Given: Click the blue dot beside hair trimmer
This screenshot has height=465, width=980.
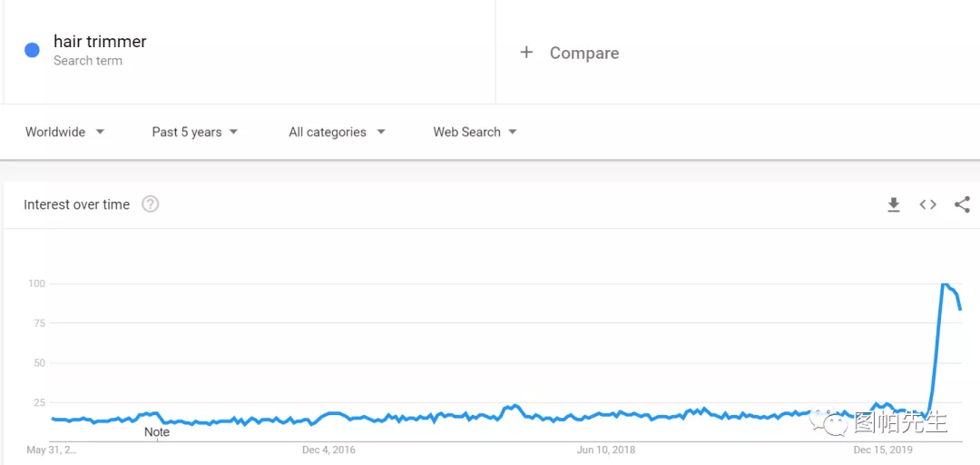Looking at the screenshot, I should [x=33, y=51].
